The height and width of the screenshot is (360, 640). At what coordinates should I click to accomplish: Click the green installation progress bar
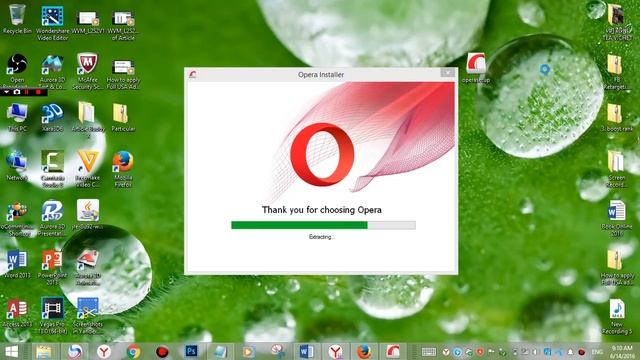click(299, 225)
